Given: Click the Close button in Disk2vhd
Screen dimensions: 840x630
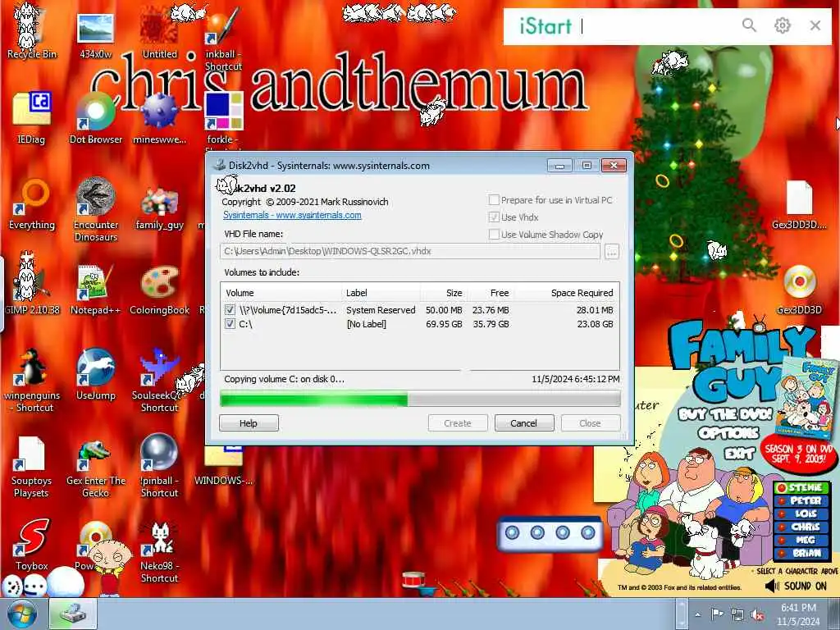Looking at the screenshot, I should [x=590, y=422].
